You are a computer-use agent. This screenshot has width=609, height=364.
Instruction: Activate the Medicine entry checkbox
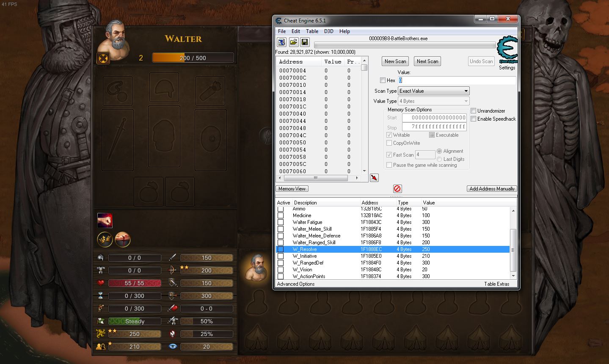(281, 215)
